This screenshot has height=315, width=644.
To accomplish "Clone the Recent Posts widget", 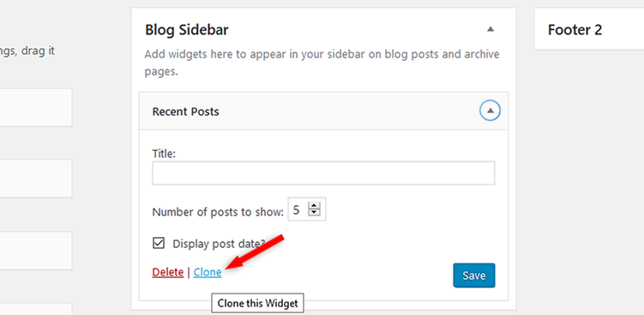I will (x=208, y=272).
